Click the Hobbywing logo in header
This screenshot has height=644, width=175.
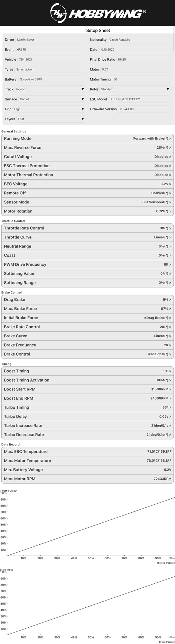98,13
